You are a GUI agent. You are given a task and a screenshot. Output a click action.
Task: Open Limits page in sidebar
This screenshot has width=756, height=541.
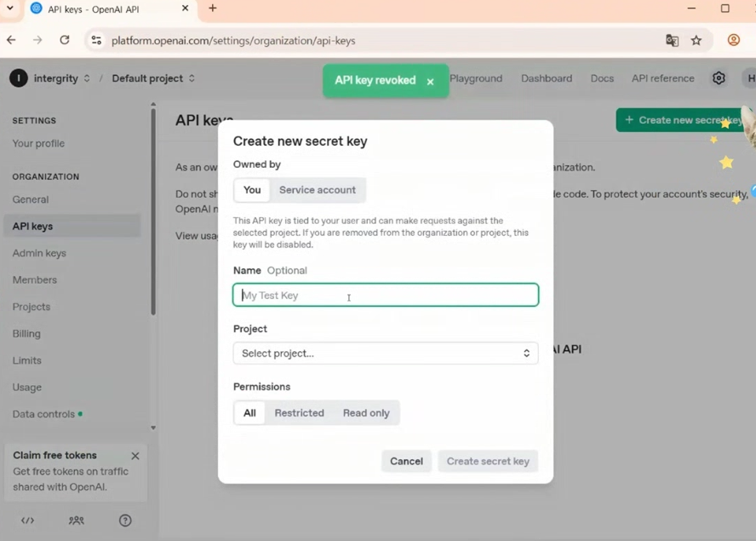tap(27, 360)
